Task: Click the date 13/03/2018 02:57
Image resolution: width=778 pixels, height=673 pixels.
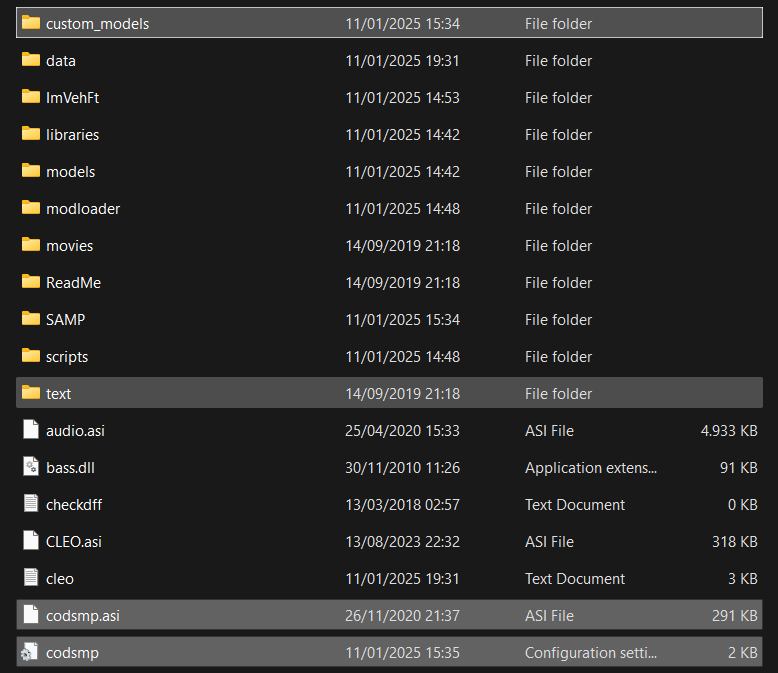Action: coord(402,505)
